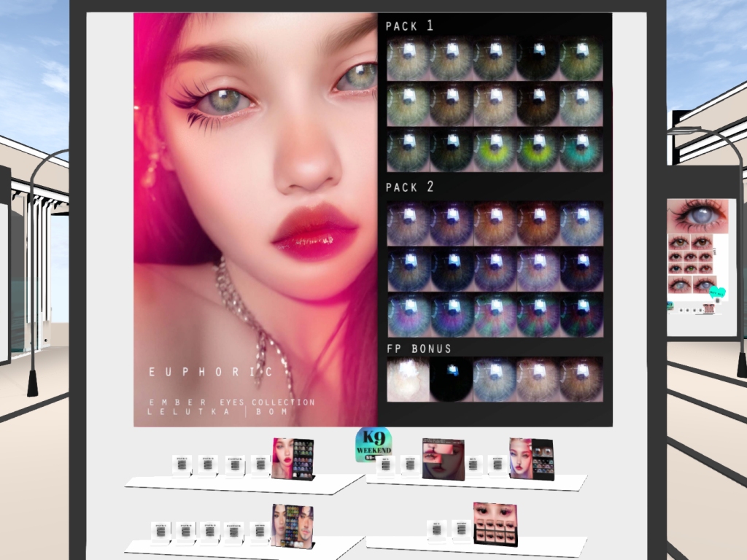Click the Demo box on the top-left shelf
The image size is (747, 560).
[260, 464]
